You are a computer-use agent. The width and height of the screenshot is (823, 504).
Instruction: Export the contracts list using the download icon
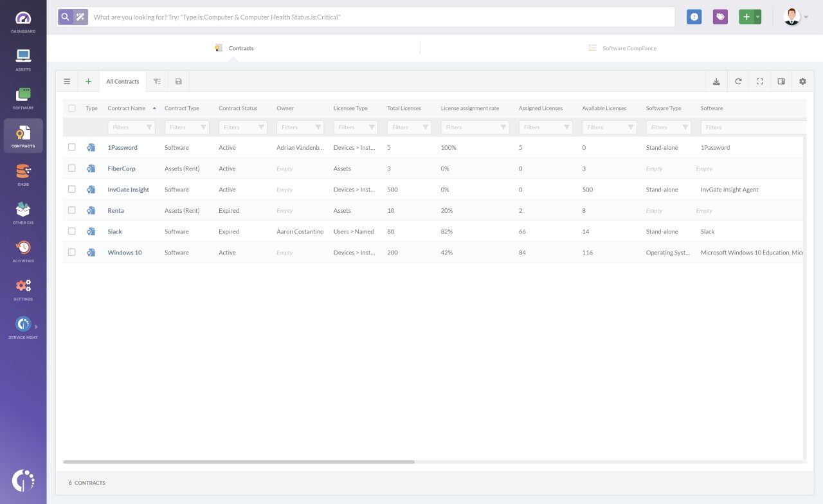point(716,81)
